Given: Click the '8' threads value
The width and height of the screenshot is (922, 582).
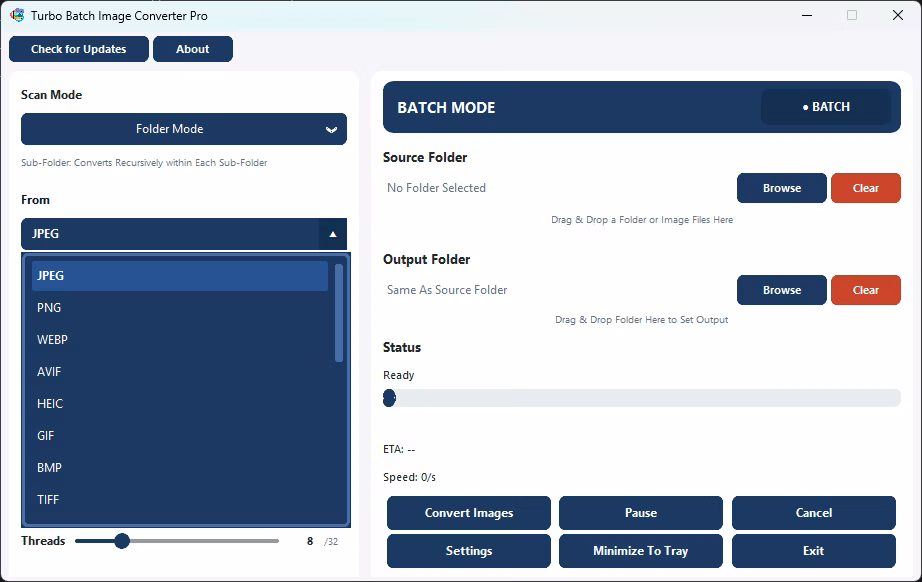Looking at the screenshot, I should (x=310, y=541).
